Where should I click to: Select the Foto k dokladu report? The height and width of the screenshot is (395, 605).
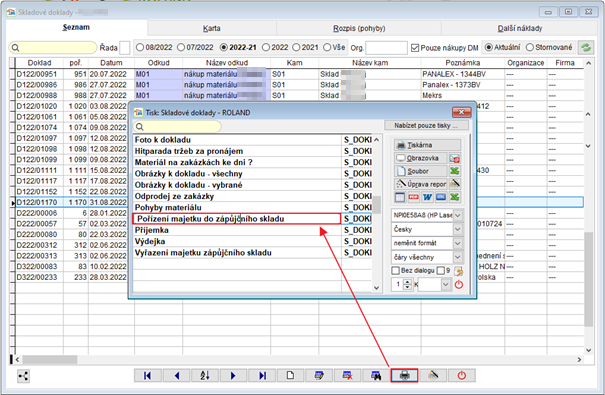237,140
